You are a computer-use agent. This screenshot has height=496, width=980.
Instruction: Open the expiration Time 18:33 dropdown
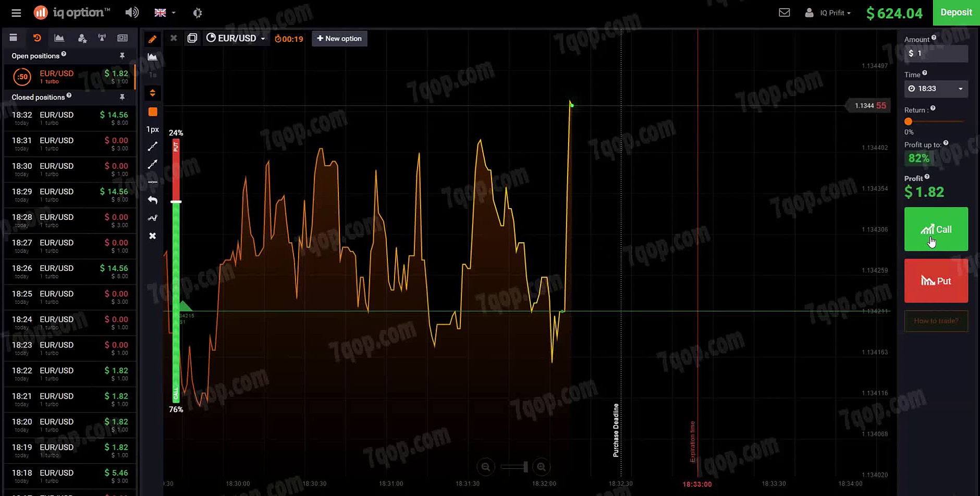click(936, 89)
